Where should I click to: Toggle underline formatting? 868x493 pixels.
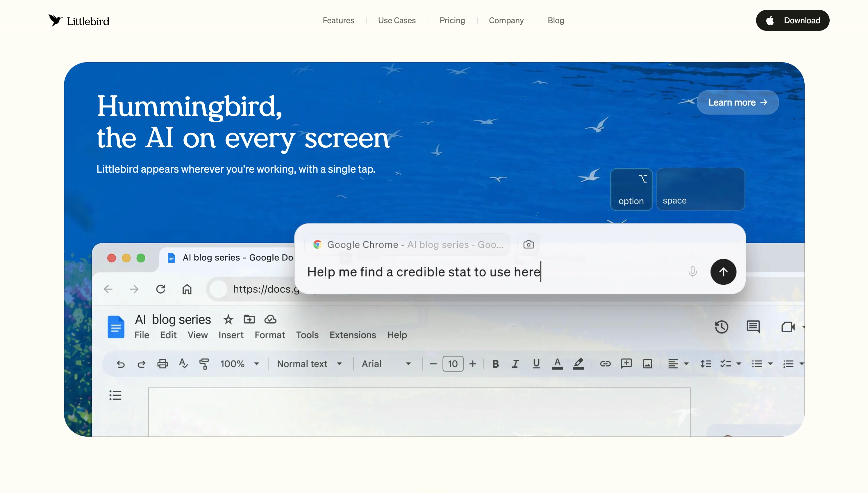coord(536,364)
